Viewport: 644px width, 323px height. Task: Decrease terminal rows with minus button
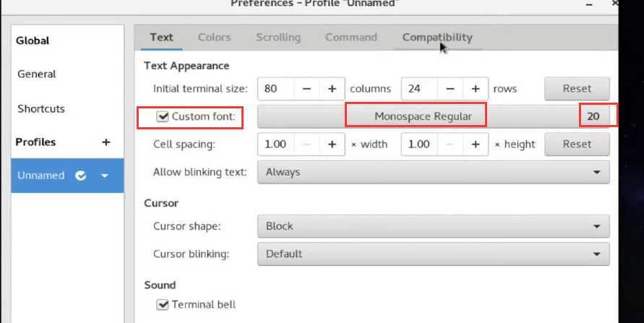(450, 89)
